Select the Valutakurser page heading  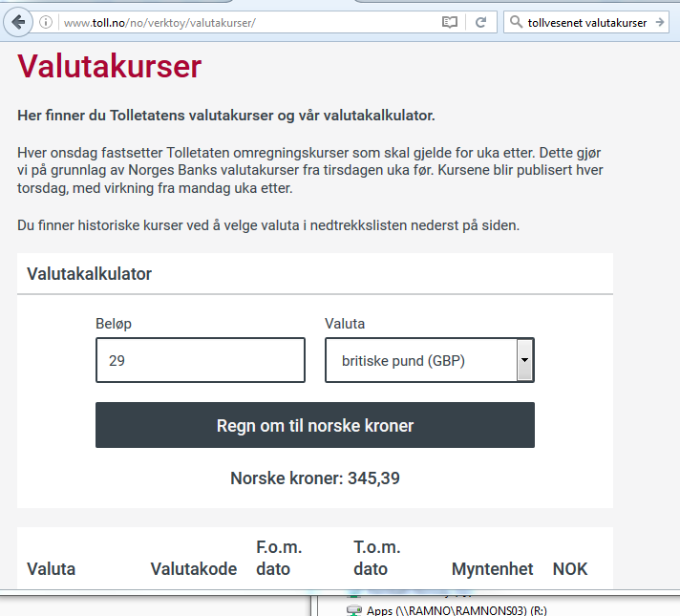coord(109,66)
